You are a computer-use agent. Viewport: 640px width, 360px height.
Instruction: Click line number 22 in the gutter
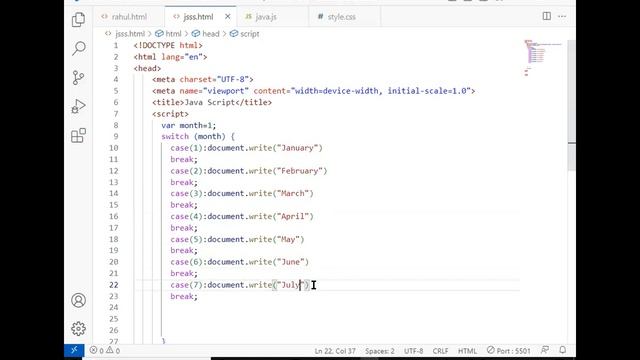click(x=113, y=285)
